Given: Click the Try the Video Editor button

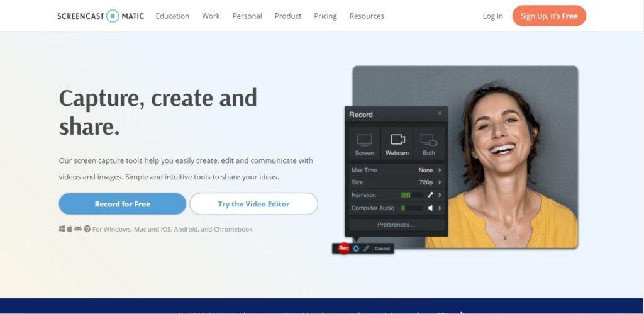Looking at the screenshot, I should [253, 204].
